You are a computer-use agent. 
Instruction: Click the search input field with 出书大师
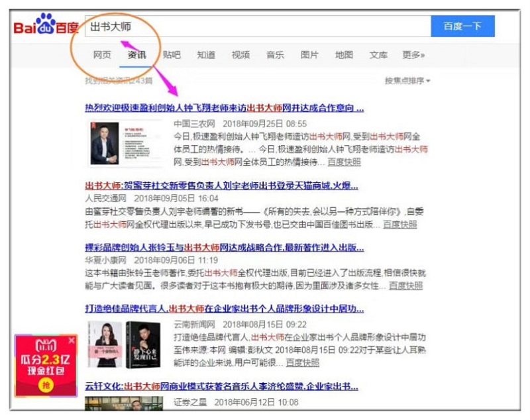click(258, 26)
